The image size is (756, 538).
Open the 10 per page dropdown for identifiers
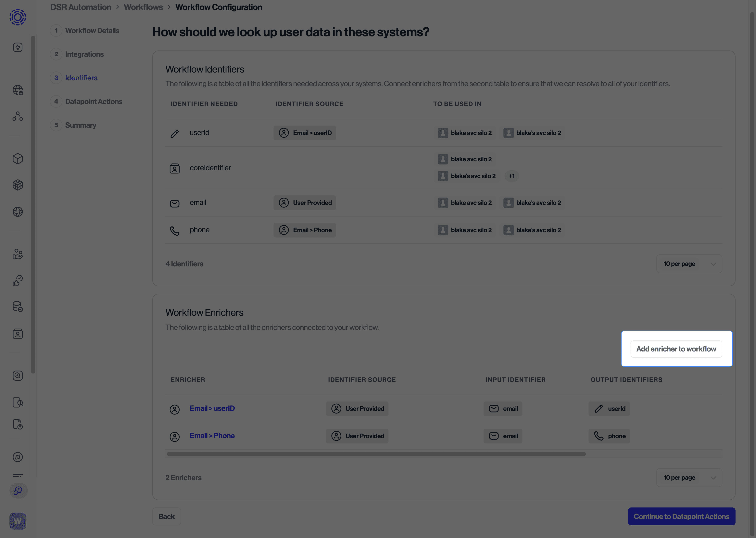(689, 264)
